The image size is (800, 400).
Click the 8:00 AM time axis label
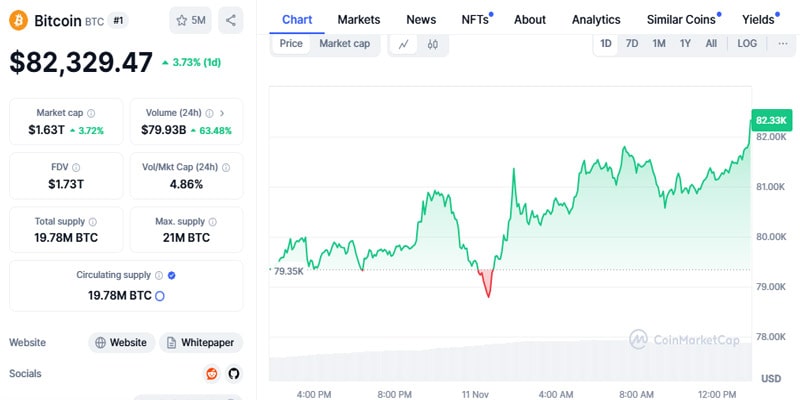click(636, 394)
